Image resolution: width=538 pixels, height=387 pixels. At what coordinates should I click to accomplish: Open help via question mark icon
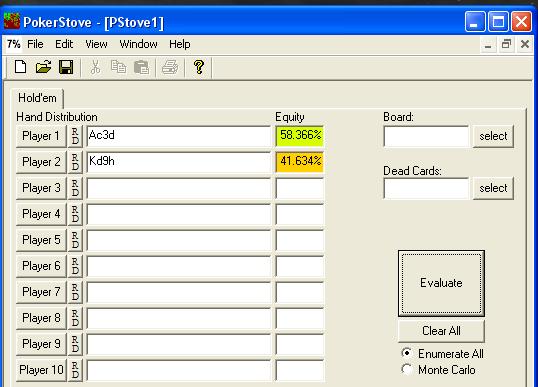(x=199, y=67)
